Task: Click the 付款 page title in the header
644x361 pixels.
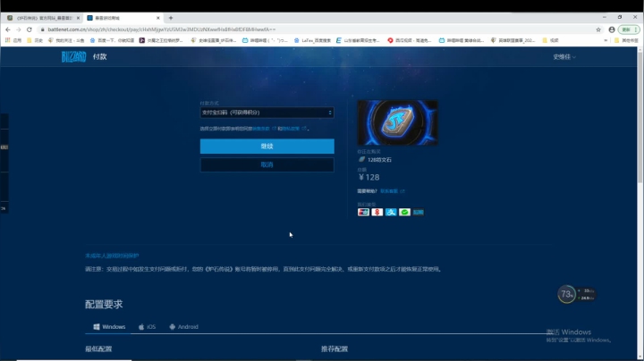Action: 99,56
